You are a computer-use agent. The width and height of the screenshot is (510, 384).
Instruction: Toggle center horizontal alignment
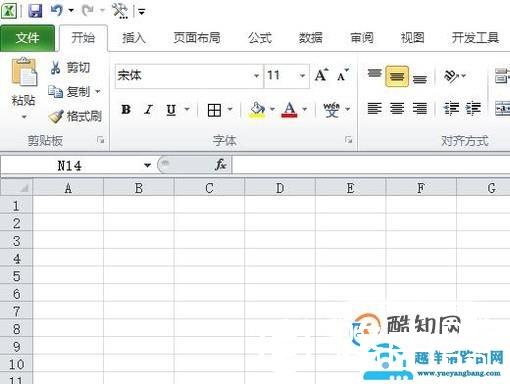(397, 109)
